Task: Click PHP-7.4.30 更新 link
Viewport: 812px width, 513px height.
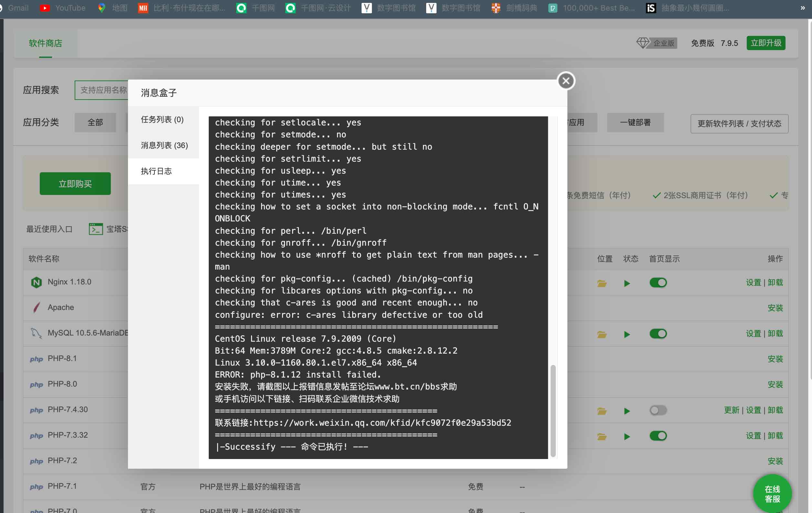Action: click(732, 410)
